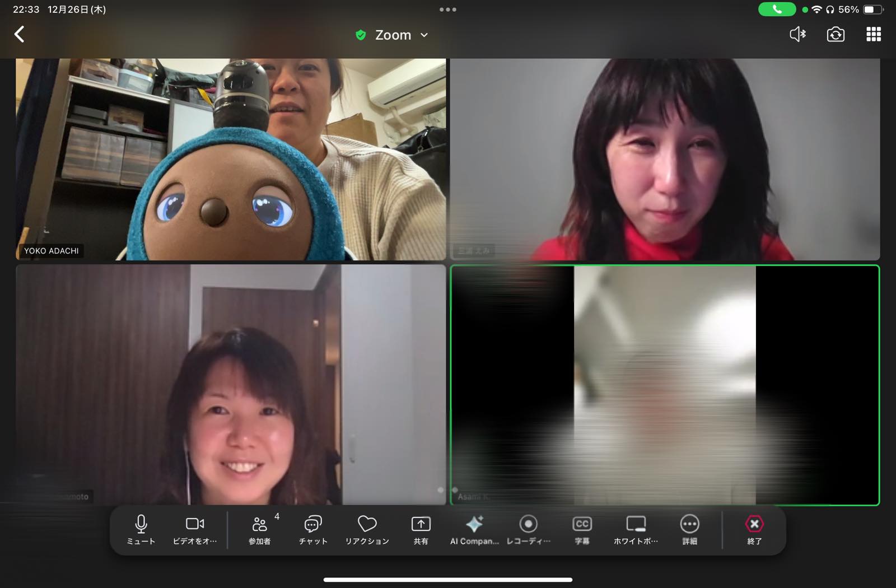Open the 参加者 participants list
Image resolution: width=896 pixels, height=588 pixels.
[260, 529]
